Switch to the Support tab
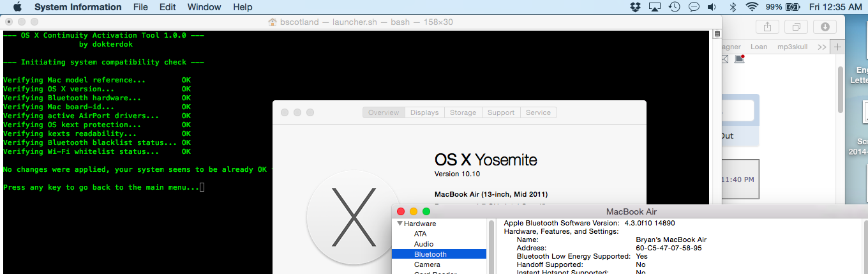 (x=501, y=112)
